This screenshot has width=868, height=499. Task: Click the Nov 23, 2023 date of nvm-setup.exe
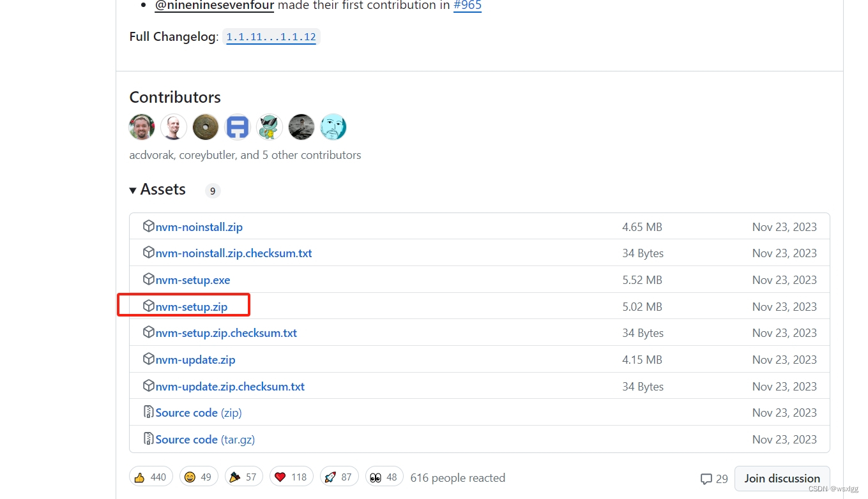784,280
